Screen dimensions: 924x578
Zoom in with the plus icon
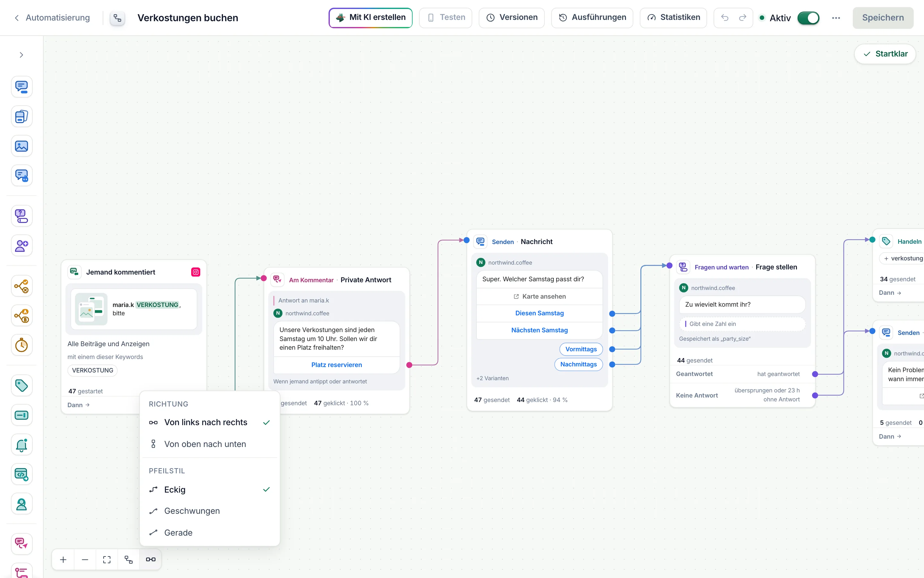click(64, 560)
